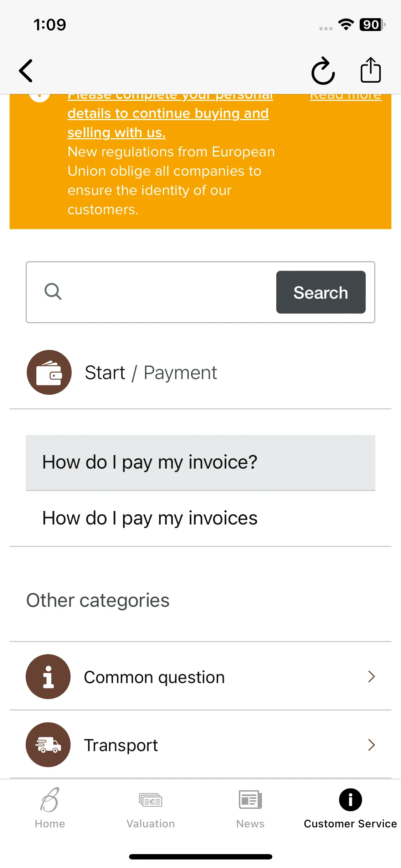Select the Customer Service tab
401x868 pixels.
(x=350, y=808)
